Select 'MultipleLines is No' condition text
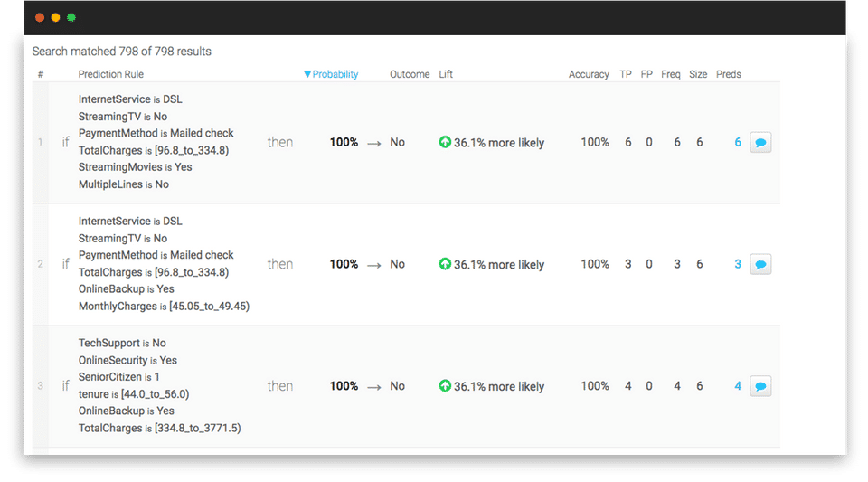Image resolution: width=868 pixels, height=482 pixels. tap(124, 184)
